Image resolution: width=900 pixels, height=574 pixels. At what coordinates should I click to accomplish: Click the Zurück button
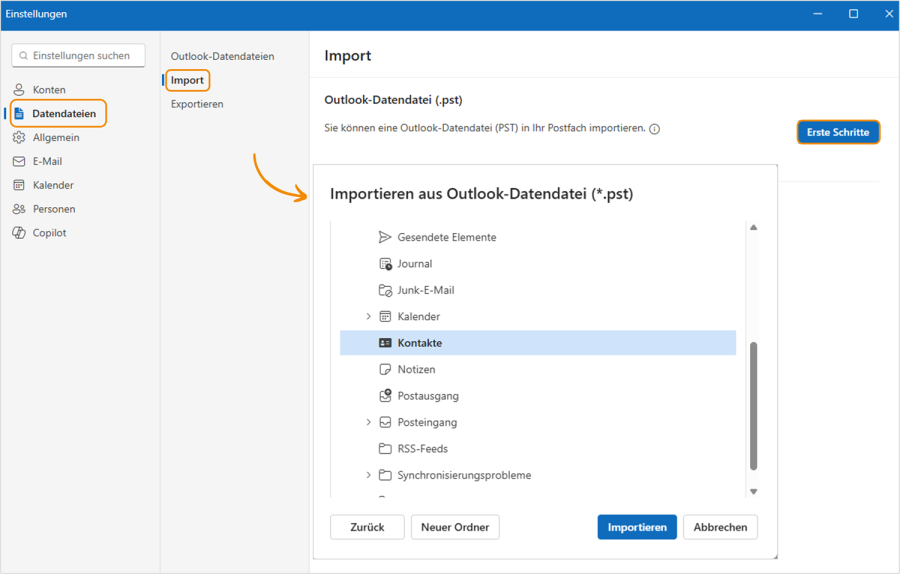[x=367, y=527]
